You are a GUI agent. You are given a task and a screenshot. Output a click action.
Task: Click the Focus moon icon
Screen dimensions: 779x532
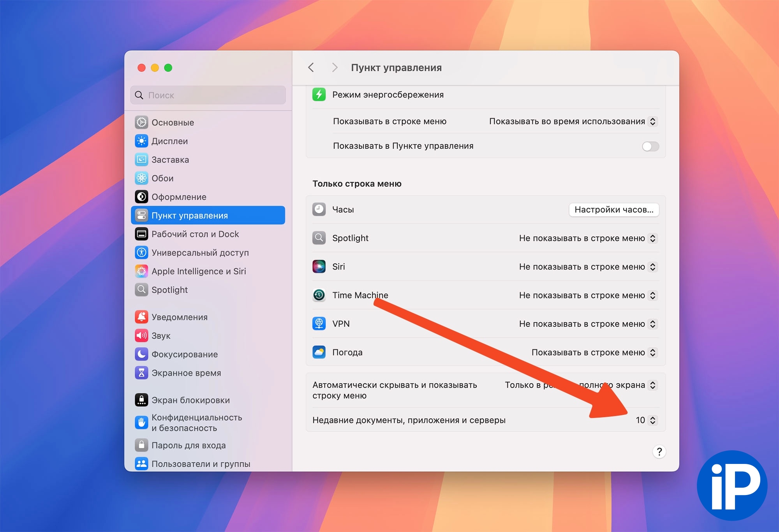(x=141, y=354)
